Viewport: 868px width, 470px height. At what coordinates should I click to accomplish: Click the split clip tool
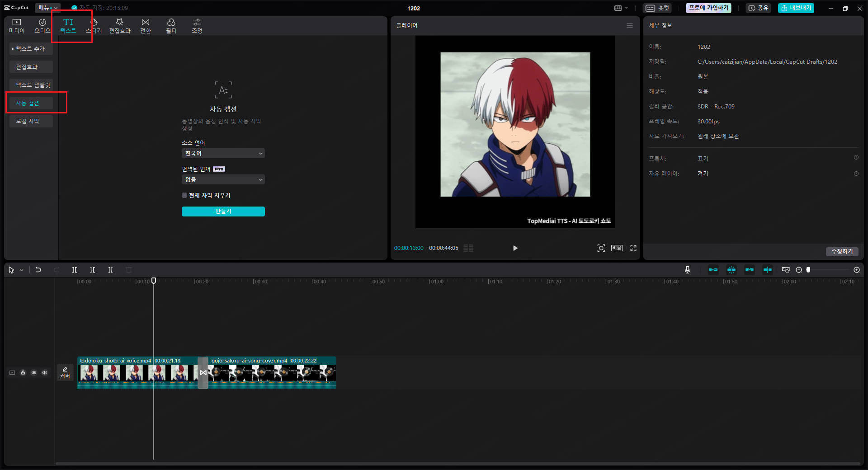pyautogui.click(x=75, y=270)
